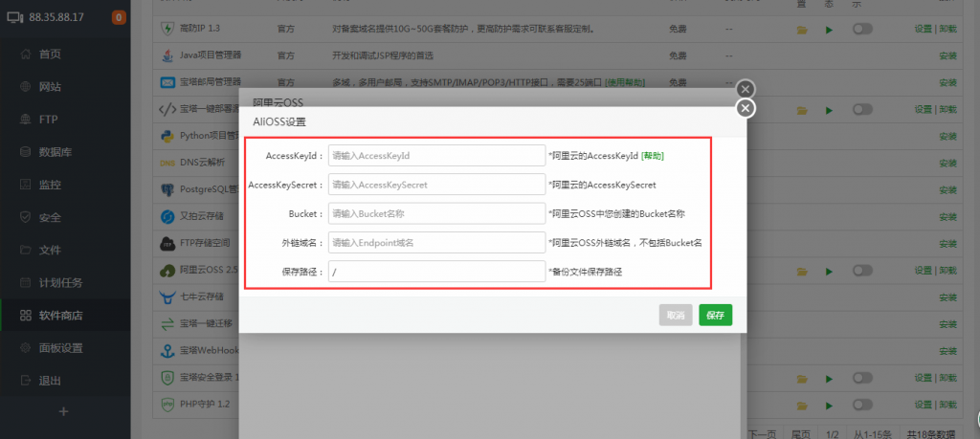Viewport: 980px width, 439px height.
Task: Focus the AccessKeyId input field
Action: [436, 156]
